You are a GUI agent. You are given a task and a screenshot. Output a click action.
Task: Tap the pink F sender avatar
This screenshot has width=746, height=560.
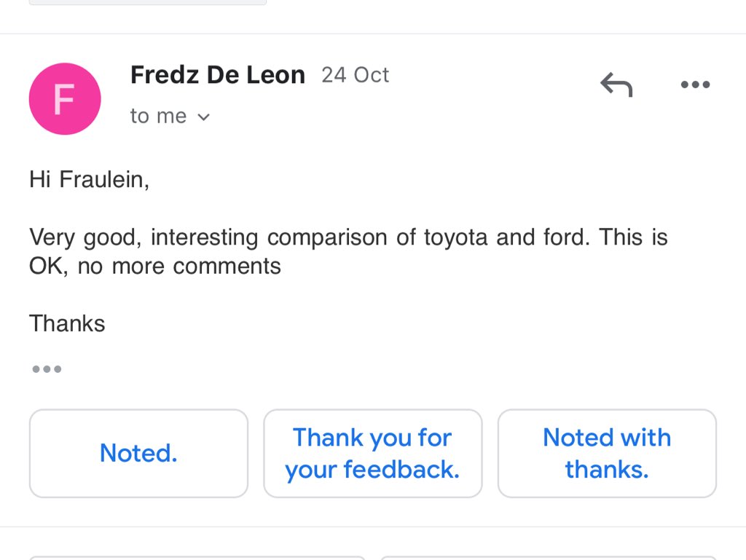coord(64,98)
